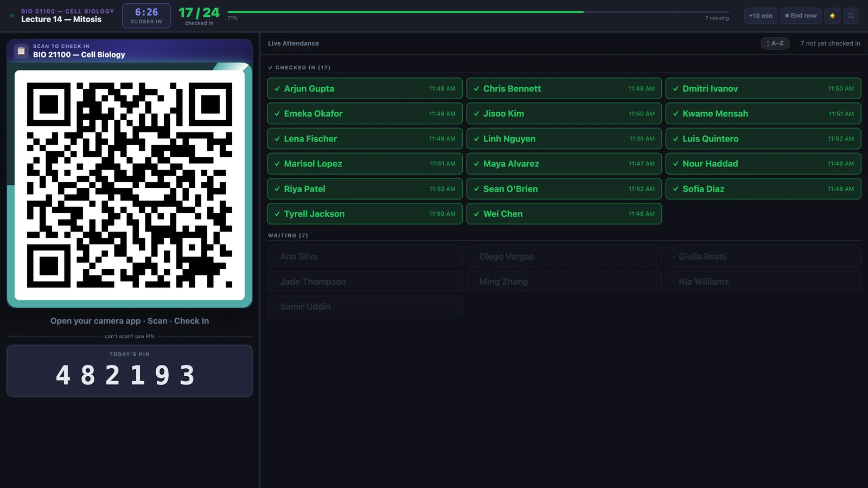Viewport: 868px width, 488px height.
Task: Open Arjun Gupta's checked-in card
Action: point(365,88)
